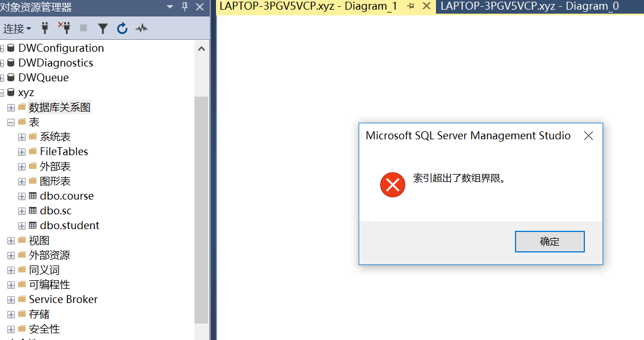Image resolution: width=644 pixels, height=340 pixels.
Task: Click the dbo.student table grid icon
Action: pos(33,225)
